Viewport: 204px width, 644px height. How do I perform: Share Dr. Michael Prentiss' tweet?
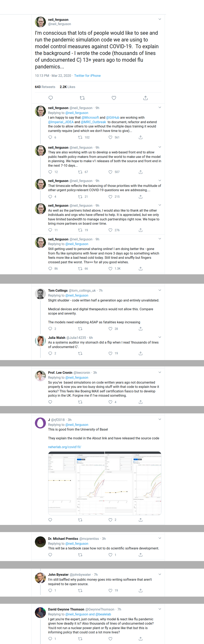click(x=141, y=555)
